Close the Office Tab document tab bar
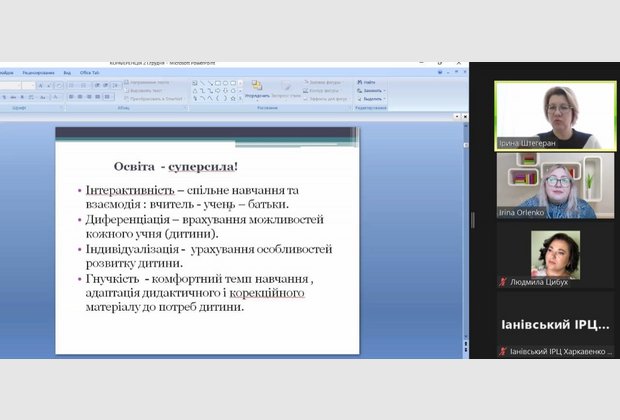This screenshot has height=420, width=620. (x=465, y=116)
